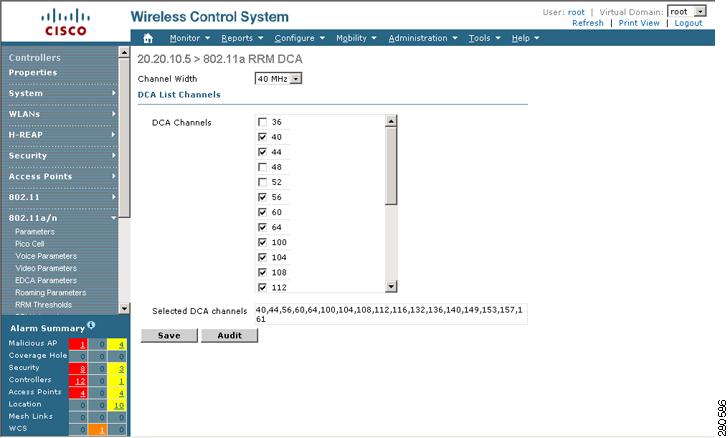This screenshot has height=438, width=728.
Task: Open the Tools menu
Action: [484, 38]
